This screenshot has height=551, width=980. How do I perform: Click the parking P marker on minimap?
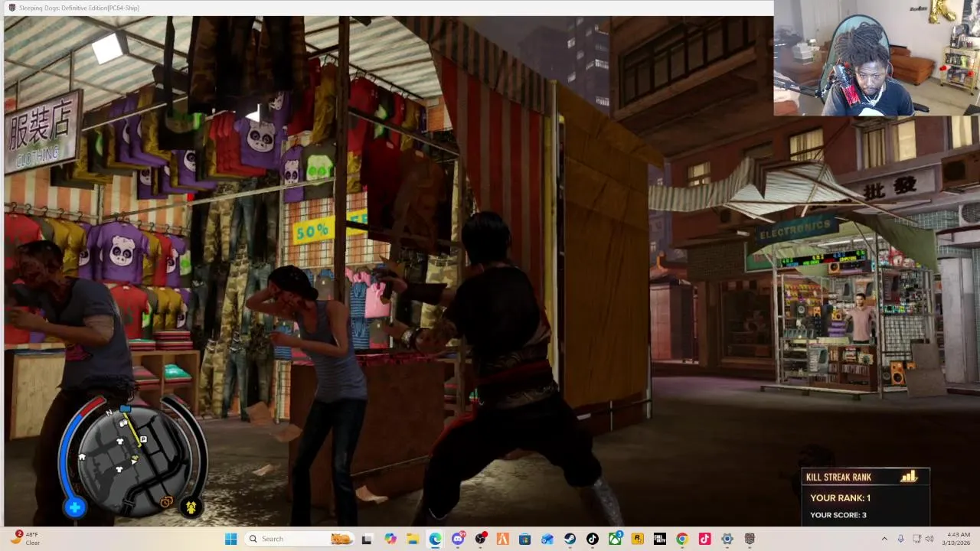(142, 439)
